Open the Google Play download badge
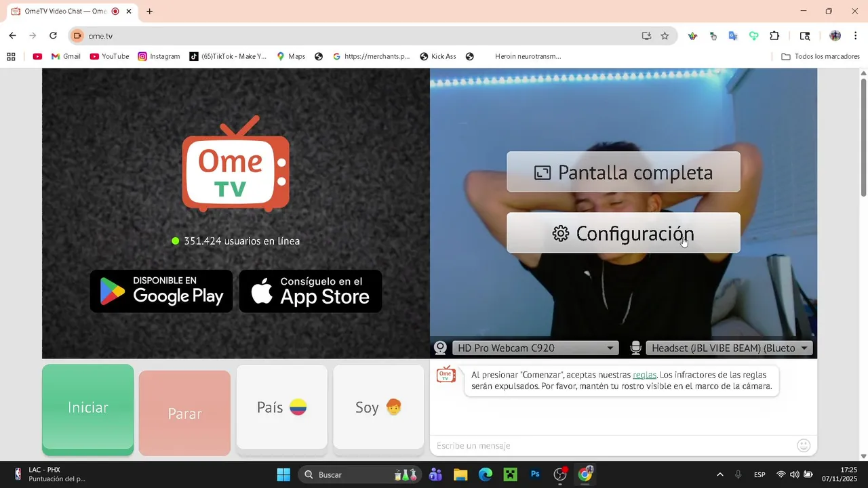 161,291
